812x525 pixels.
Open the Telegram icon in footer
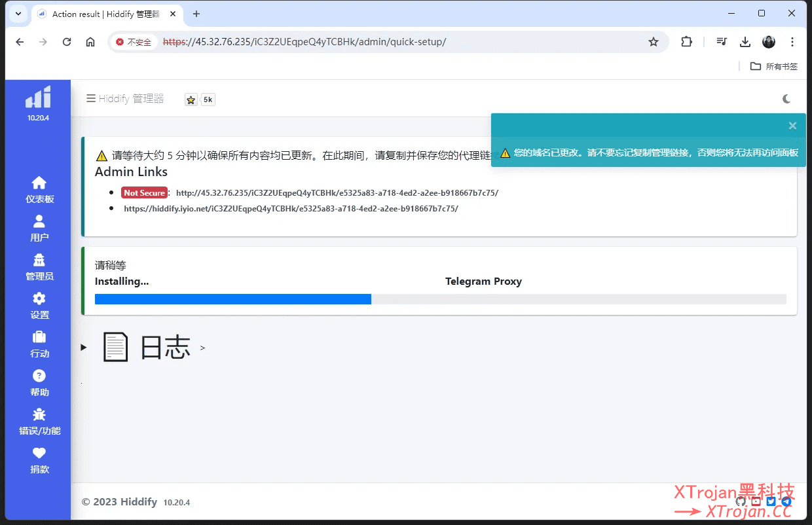(x=786, y=501)
